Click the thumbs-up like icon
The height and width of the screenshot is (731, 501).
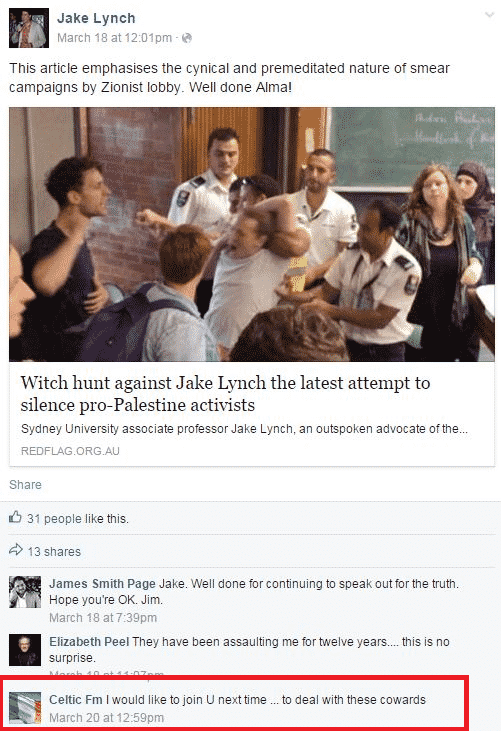15,517
